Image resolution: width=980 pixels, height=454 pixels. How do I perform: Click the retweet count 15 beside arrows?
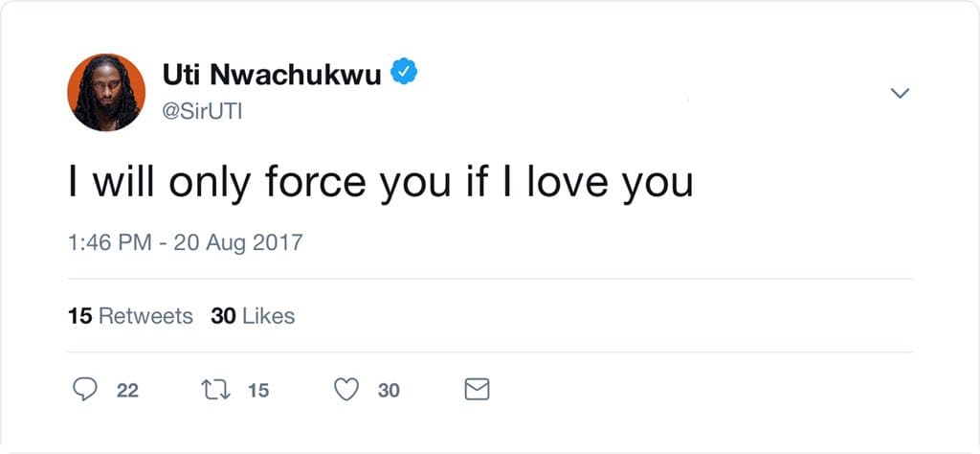click(x=257, y=390)
